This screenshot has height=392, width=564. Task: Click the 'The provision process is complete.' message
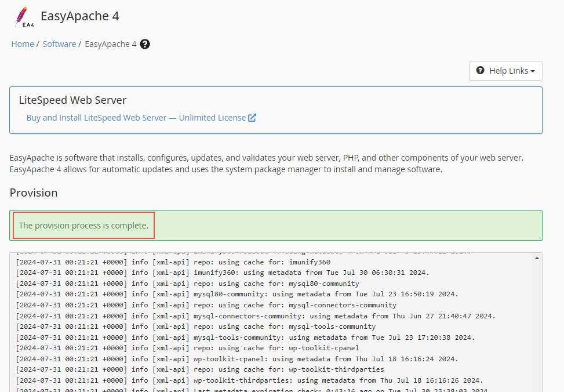click(x=83, y=226)
